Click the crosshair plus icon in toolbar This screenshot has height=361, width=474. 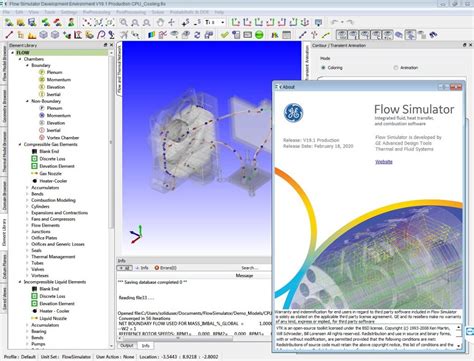click(171, 23)
